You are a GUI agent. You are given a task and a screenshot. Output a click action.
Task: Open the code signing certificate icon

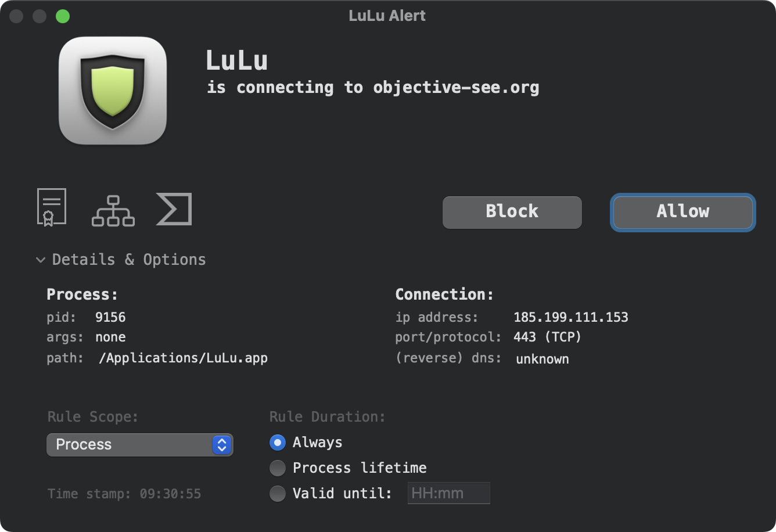52,207
